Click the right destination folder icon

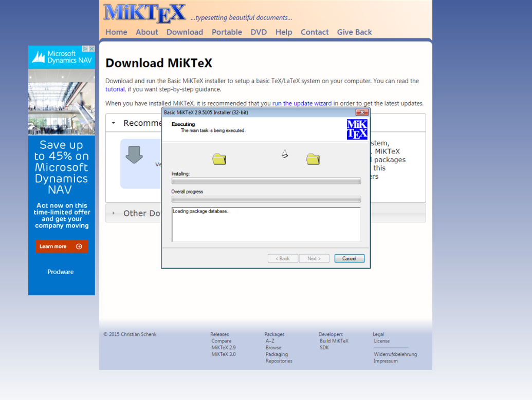pyautogui.click(x=313, y=159)
